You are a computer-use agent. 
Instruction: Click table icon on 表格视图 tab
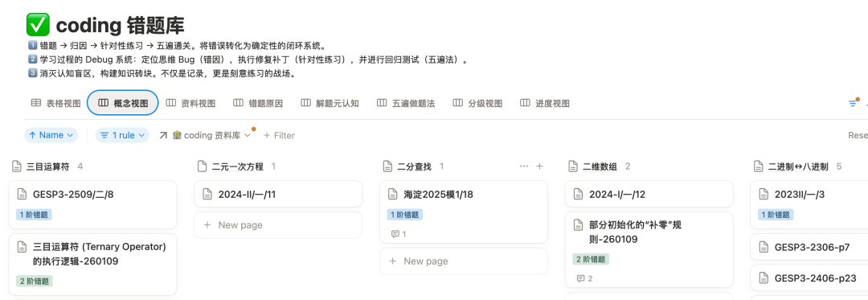tap(36, 103)
